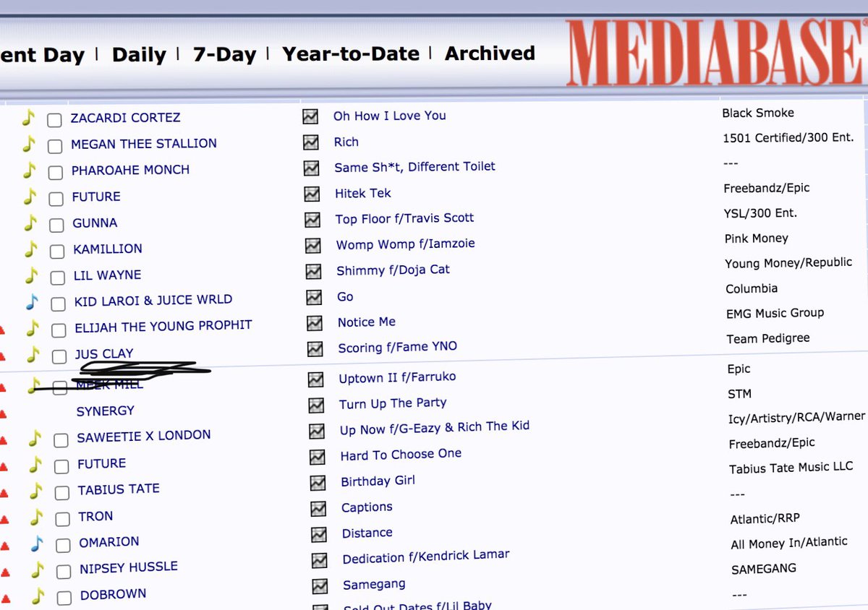Click the graph icon beside Go
Image resolution: width=868 pixels, height=610 pixels.
[314, 297]
